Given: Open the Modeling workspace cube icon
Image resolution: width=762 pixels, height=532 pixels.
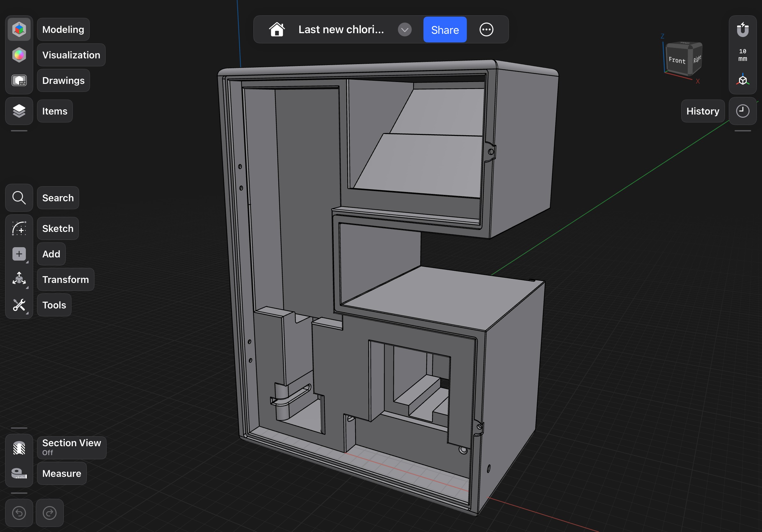Looking at the screenshot, I should tap(19, 29).
